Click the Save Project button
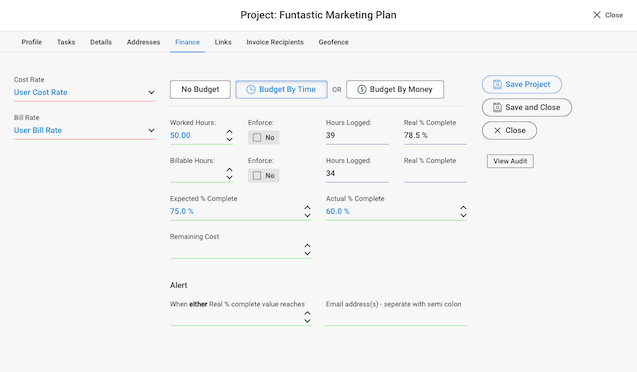Image resolution: width=637 pixels, height=372 pixels. pyautogui.click(x=522, y=84)
